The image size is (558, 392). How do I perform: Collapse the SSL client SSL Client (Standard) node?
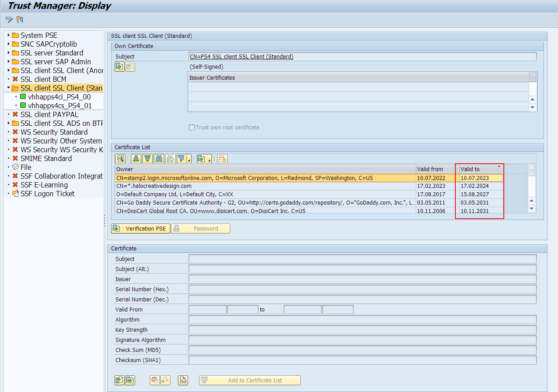click(x=8, y=88)
